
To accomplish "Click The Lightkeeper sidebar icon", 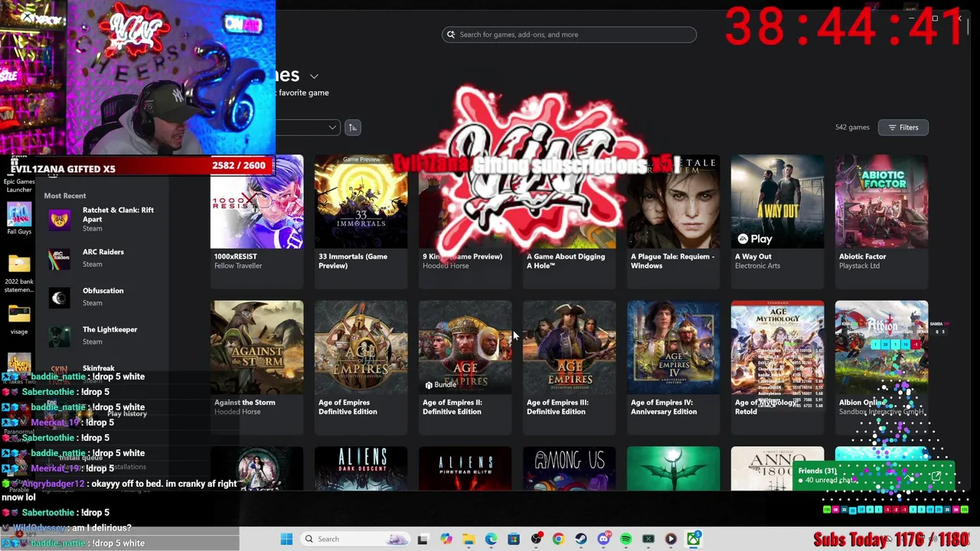I will tap(59, 336).
